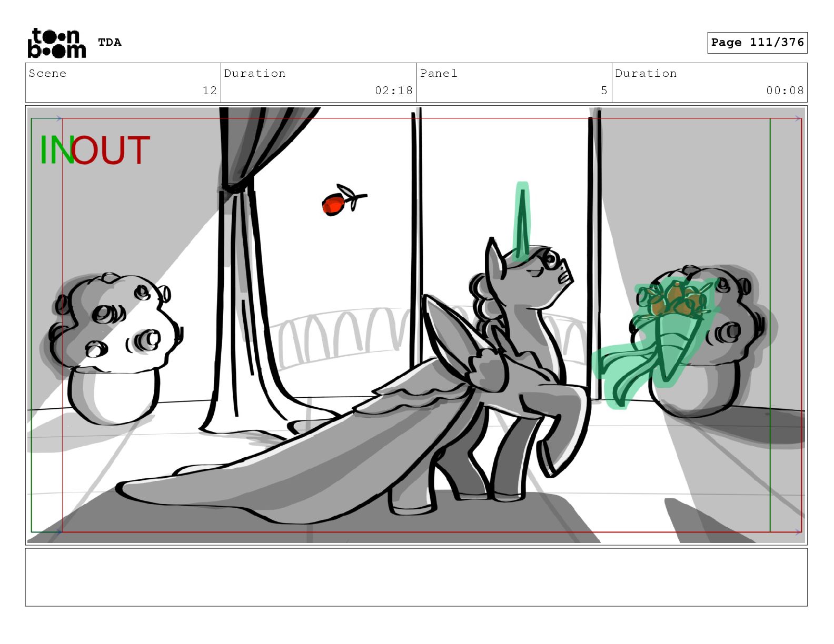Click the panel duration value 00:08
Image resolution: width=834 pixels, height=644 pixels.
coord(785,90)
